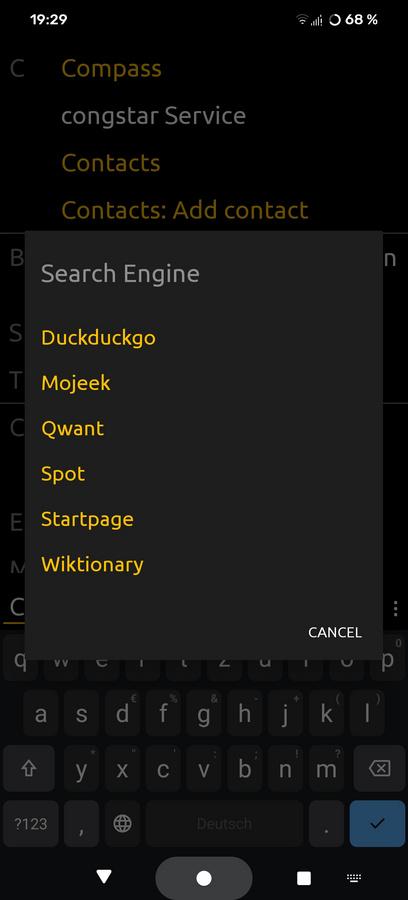The image size is (408, 900).
Task: Choose Startpage from the dialog
Action: click(x=87, y=519)
